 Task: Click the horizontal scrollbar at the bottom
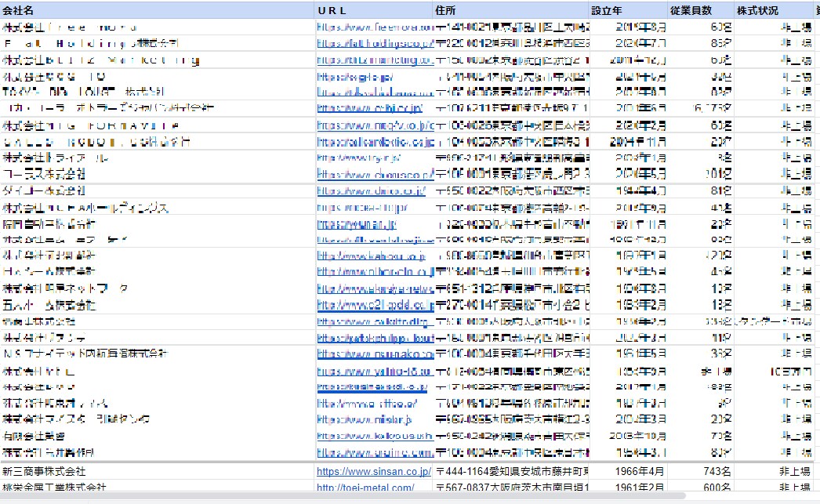tap(343, 495)
